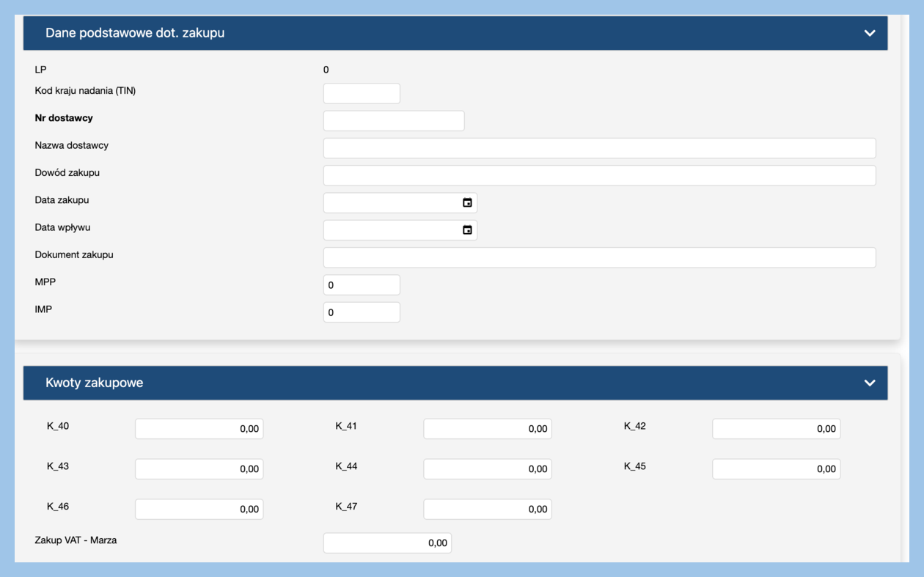Screen dimensions: 924x577
Task: Select the K_41 amount field
Action: (487, 429)
